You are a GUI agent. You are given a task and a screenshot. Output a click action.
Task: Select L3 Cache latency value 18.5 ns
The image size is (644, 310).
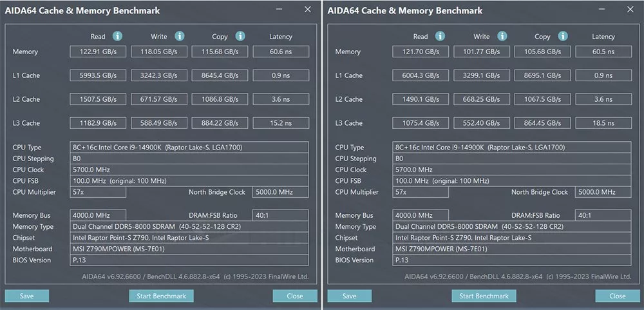[604, 123]
